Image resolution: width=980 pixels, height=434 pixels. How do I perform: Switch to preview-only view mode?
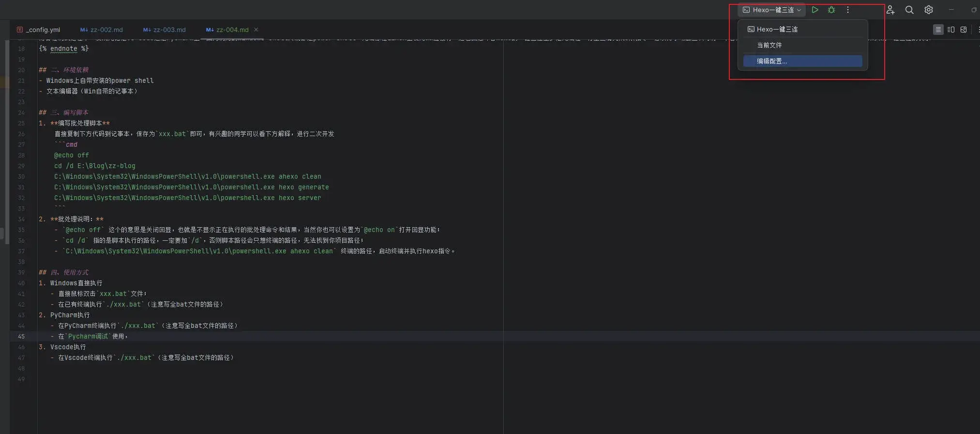[x=964, y=30]
